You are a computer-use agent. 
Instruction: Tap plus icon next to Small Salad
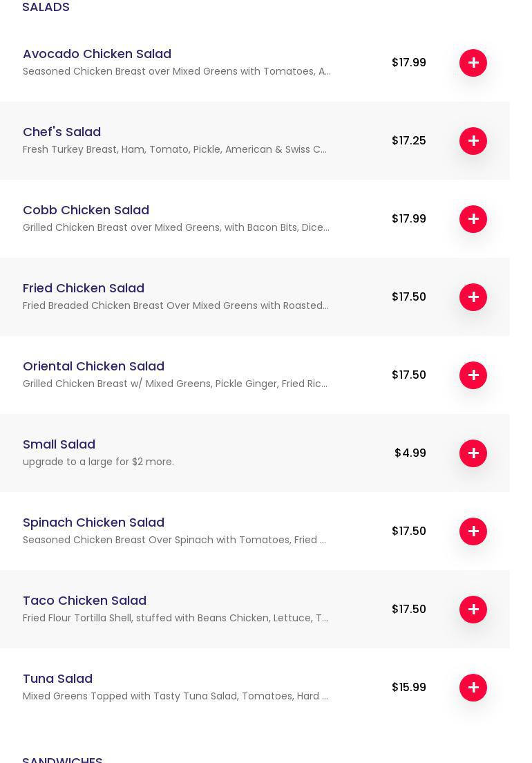tap(473, 453)
